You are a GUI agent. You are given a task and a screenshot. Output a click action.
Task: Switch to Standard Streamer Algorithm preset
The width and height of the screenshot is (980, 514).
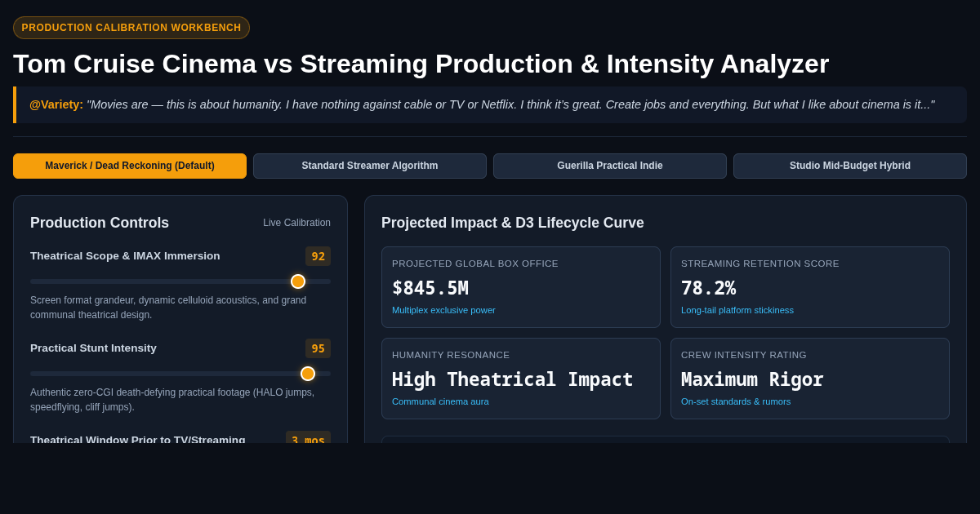(x=370, y=166)
